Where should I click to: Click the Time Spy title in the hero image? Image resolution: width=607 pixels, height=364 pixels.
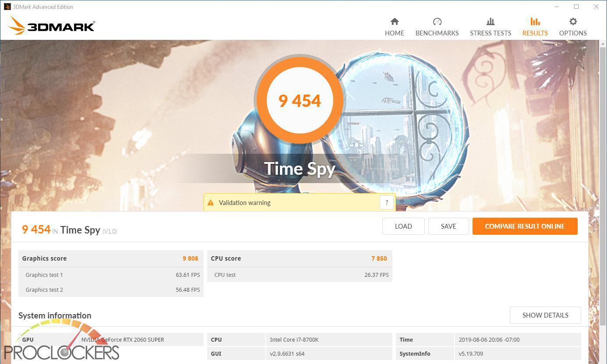coord(300,169)
